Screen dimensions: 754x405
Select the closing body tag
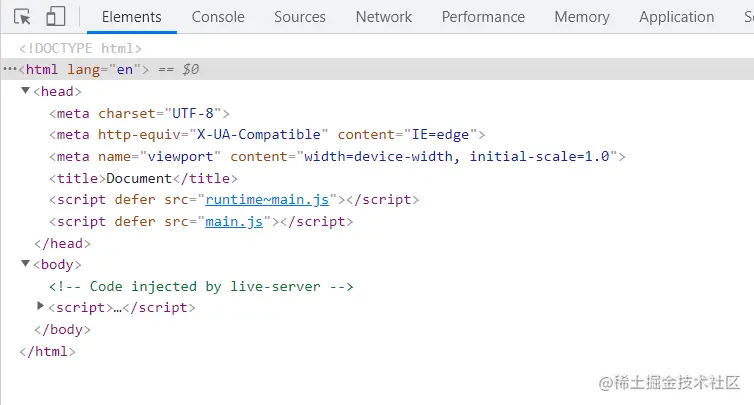click(x=62, y=329)
